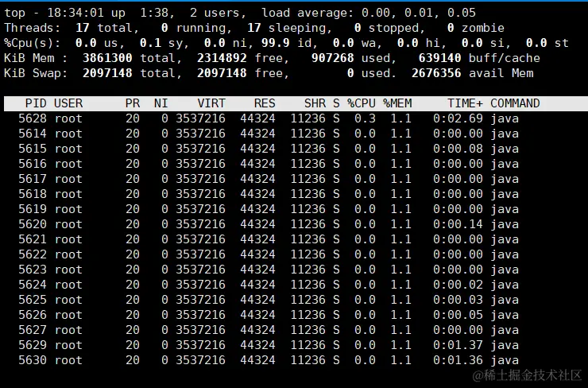Click the memory free value 2314892
Viewport: 588px width, 388px height.
click(222, 58)
